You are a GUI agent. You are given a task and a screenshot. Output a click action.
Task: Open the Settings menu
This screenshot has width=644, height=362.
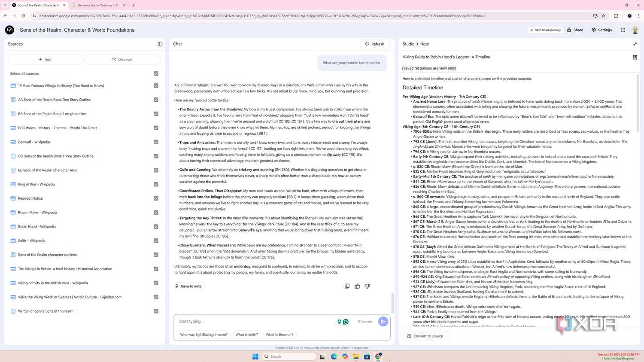click(x=601, y=30)
